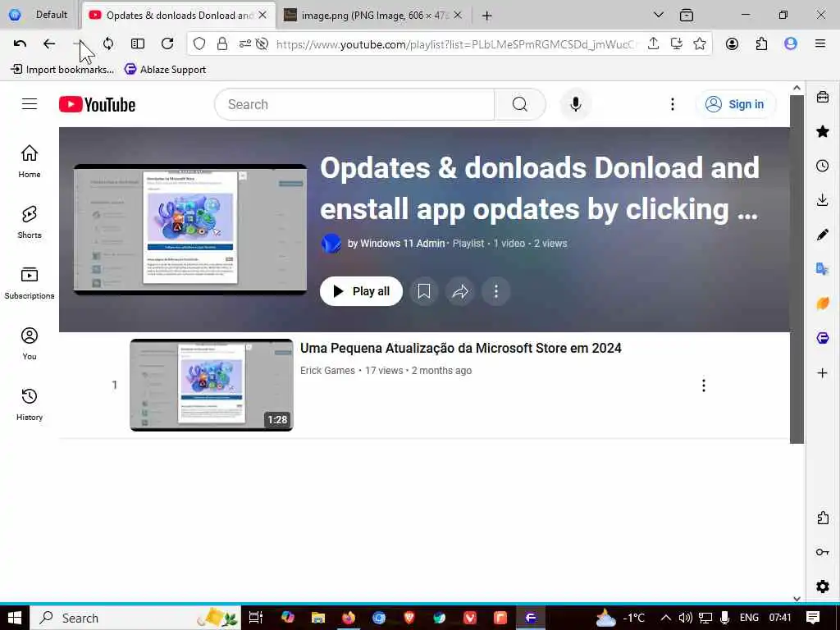Image resolution: width=840 pixels, height=630 pixels.
Task: Click the Sign in button
Action: pos(736,104)
